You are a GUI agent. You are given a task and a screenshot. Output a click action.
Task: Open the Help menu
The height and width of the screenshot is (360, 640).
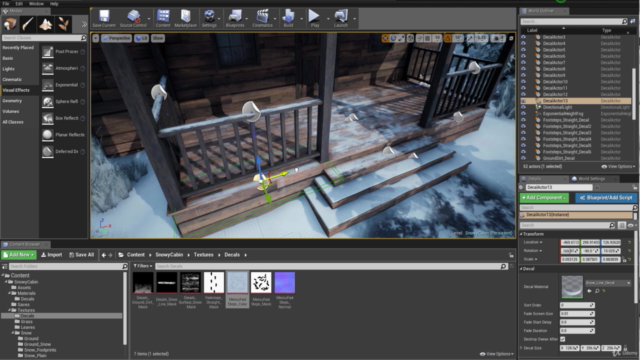coord(54,4)
